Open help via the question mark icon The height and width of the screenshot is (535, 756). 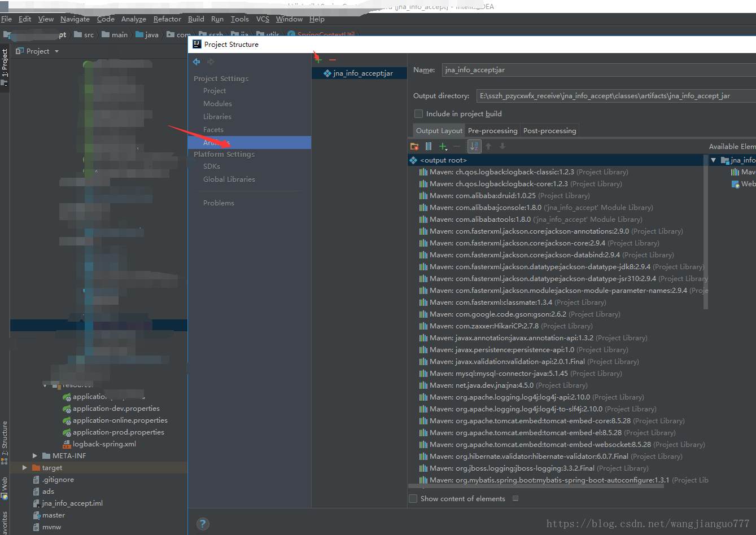(x=203, y=524)
